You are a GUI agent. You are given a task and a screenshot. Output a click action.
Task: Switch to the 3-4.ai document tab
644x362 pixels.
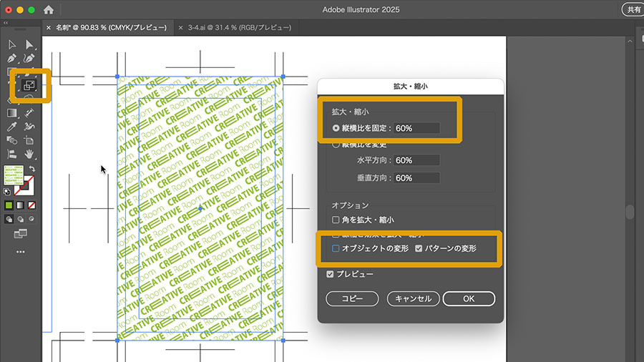pos(240,27)
